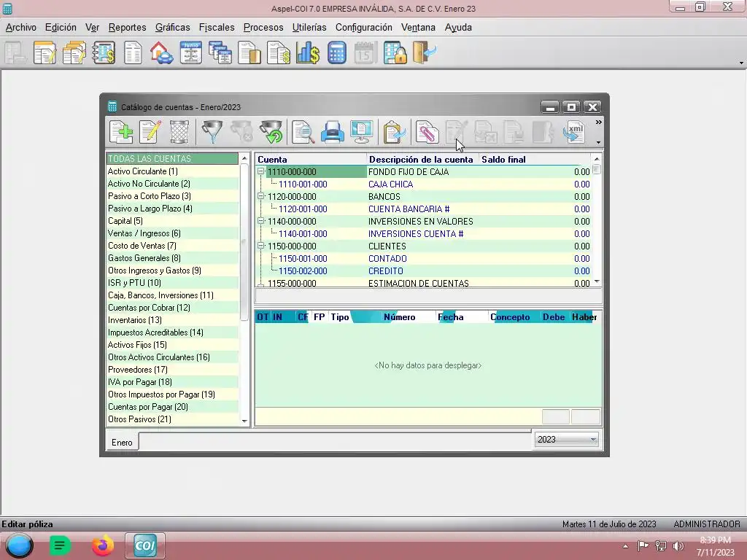Open the multiple policies icon in main toolbar

tap(74, 52)
